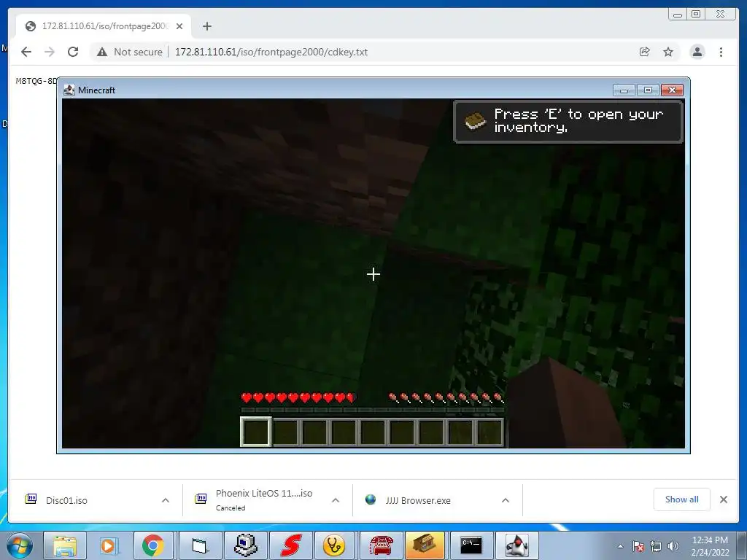Open a new Chrome tab
Screen dimensions: 747x560
206,26
